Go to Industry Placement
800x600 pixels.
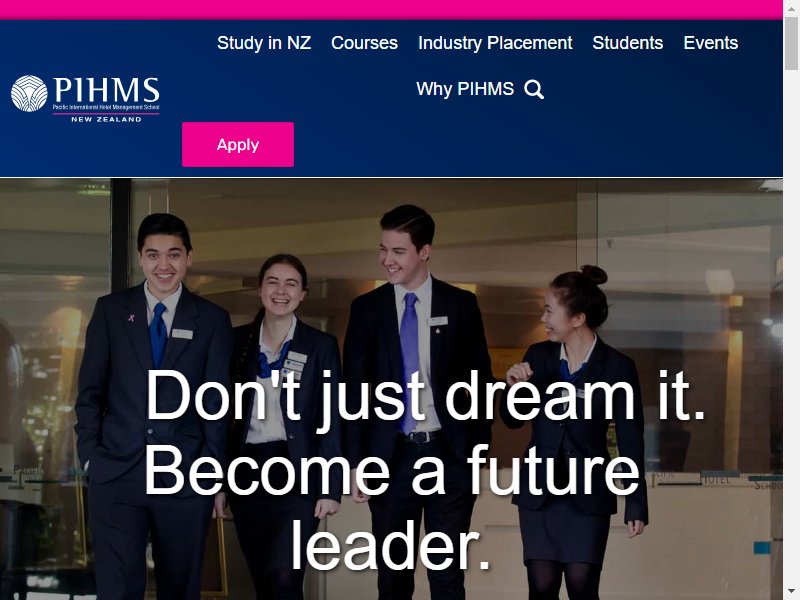(495, 43)
